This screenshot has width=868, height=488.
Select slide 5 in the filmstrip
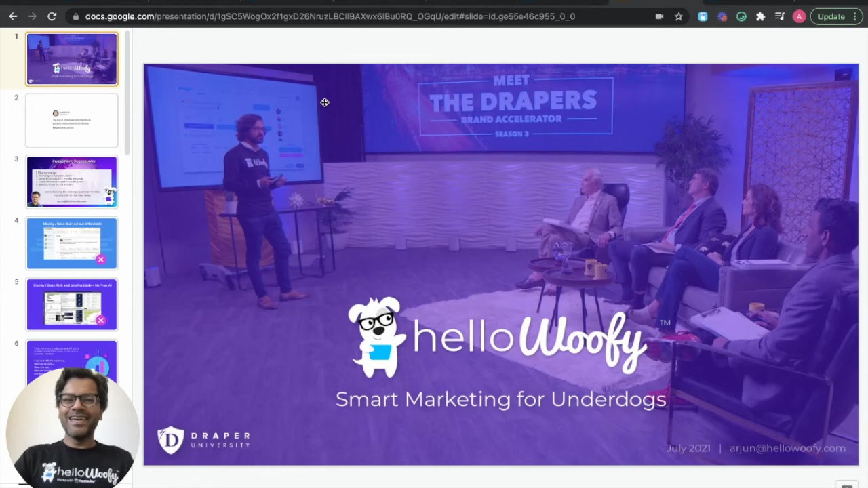71,304
